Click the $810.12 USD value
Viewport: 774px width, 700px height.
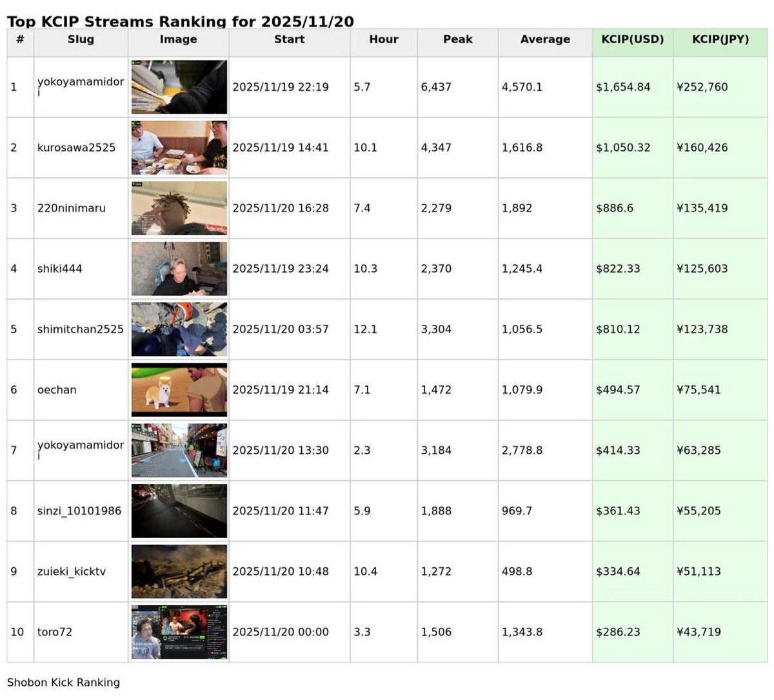(x=618, y=329)
